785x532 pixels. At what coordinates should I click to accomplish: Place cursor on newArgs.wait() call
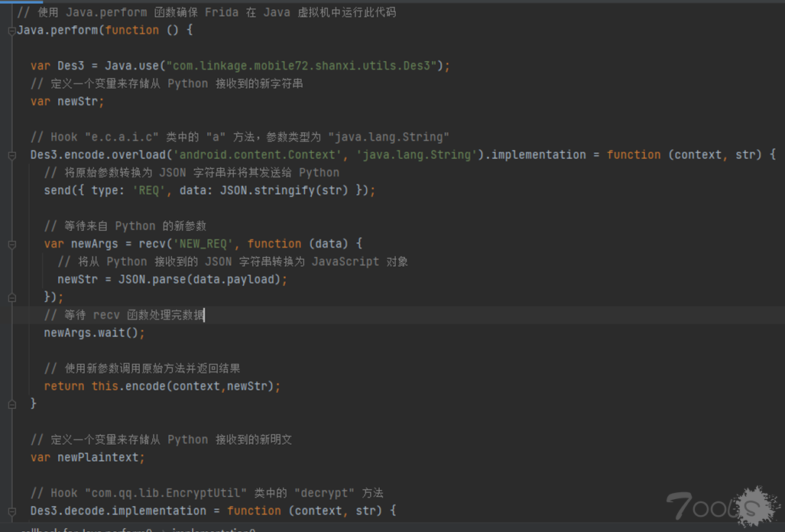pyautogui.click(x=94, y=332)
